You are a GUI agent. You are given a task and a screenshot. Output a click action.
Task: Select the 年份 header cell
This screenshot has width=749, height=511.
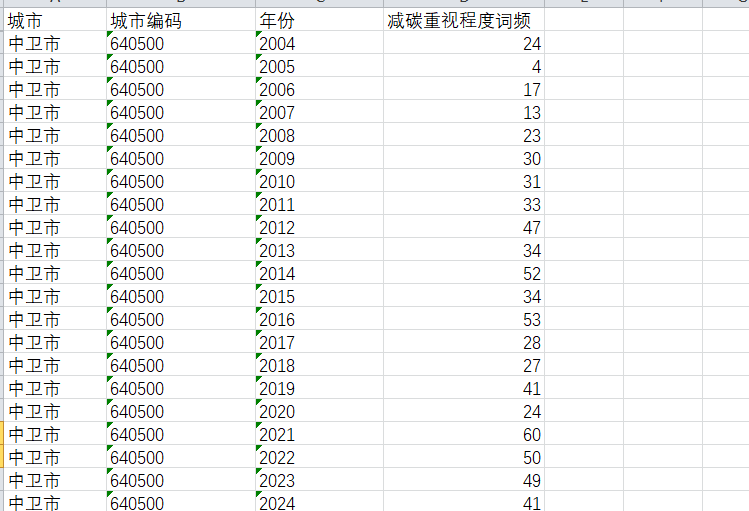(x=320, y=21)
